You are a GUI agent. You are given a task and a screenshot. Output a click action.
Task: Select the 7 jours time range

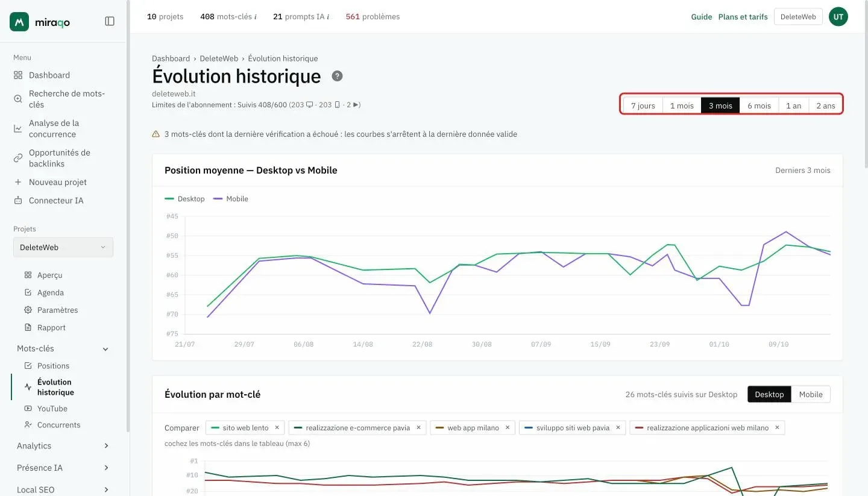(x=643, y=105)
